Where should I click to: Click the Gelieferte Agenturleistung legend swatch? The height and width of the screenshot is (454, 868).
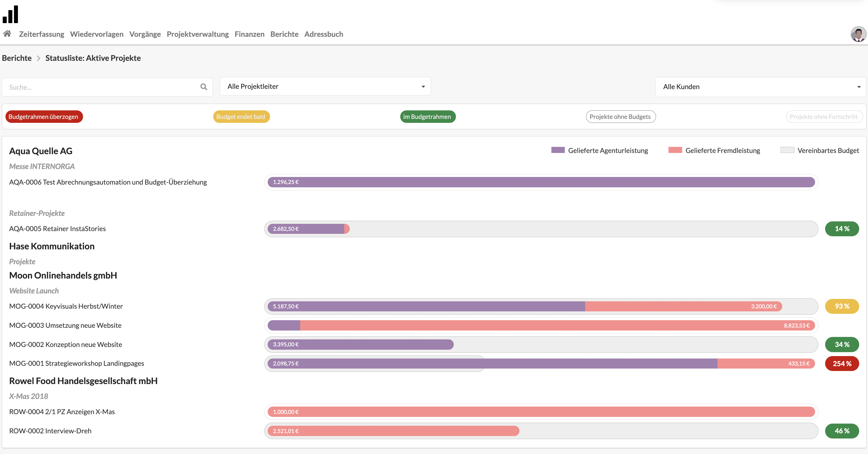point(558,150)
